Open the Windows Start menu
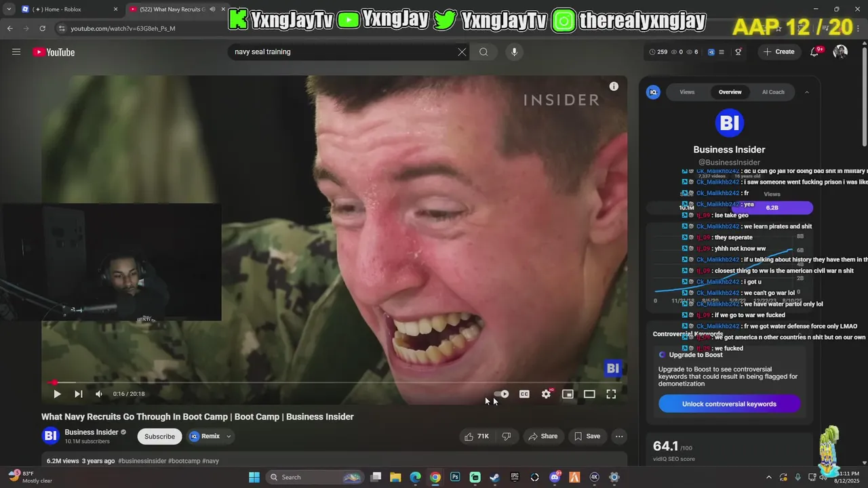Viewport: 868px width, 488px height. (x=254, y=477)
